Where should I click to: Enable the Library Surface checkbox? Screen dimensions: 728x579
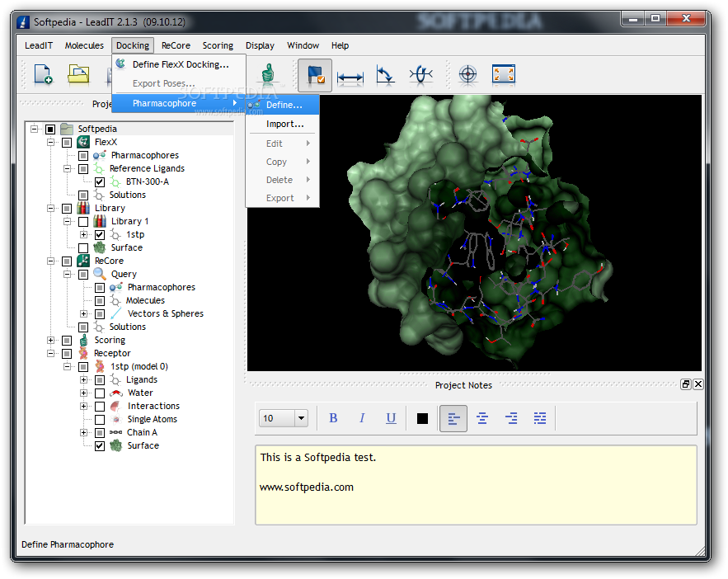(83, 248)
